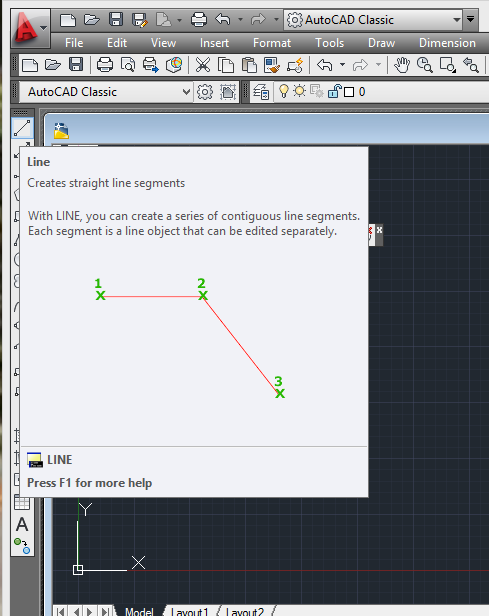This screenshot has height=616, width=489.
Task: Click Match Properties paintbrush icon
Action: 272,65
